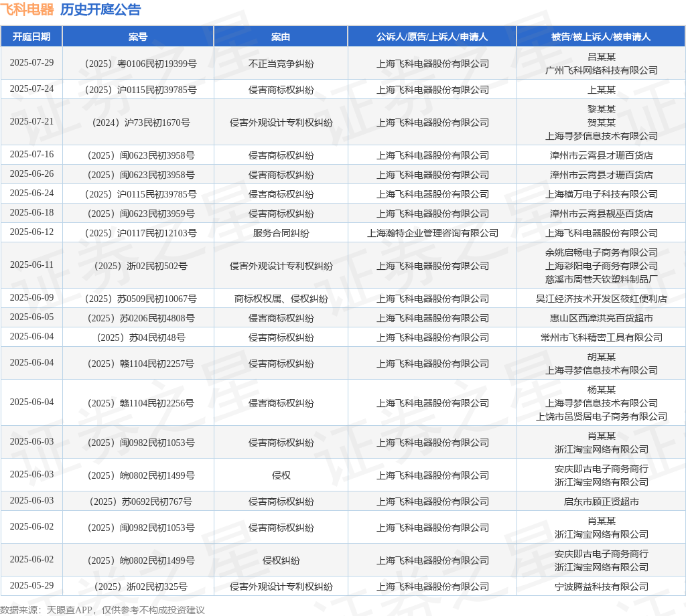Click the 商标权权属、侵权纠纷 cause cell
This screenshot has height=616, width=686.
(281, 299)
